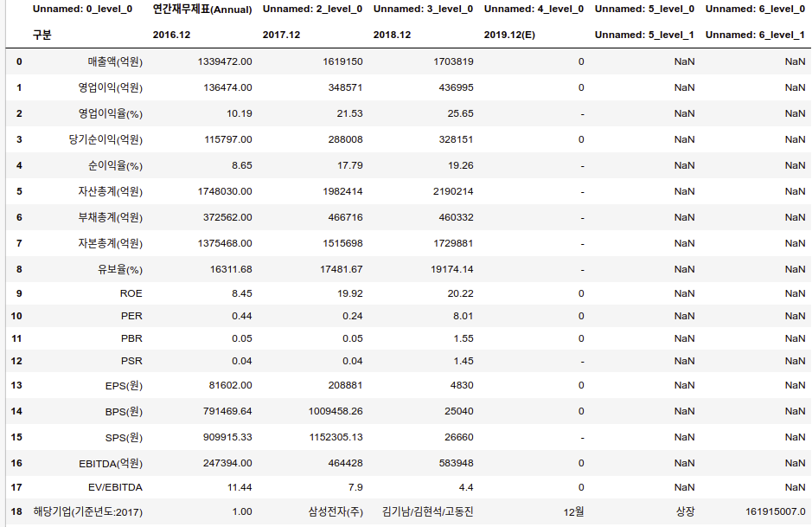Image resolution: width=812 pixels, height=527 pixels.
Task: Select Unnamed: 4_level_0 header
Action: tap(534, 9)
